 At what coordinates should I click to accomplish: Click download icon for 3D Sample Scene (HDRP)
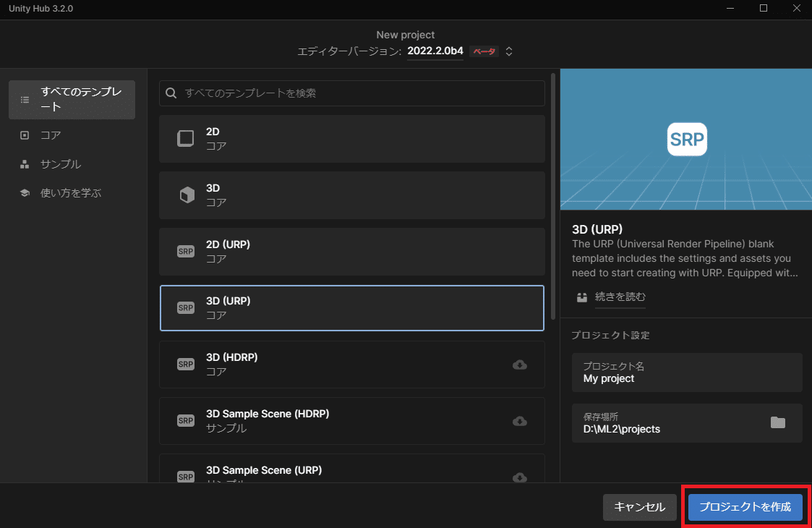(519, 421)
